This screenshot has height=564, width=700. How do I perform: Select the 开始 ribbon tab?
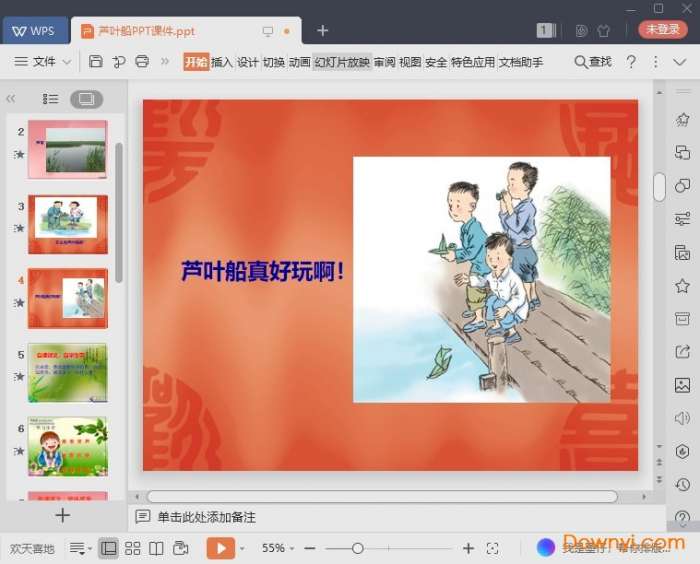196,62
